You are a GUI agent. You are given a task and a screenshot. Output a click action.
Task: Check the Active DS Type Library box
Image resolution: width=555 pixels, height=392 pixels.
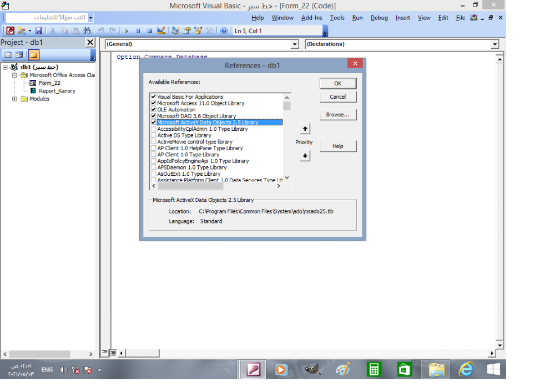click(x=153, y=135)
